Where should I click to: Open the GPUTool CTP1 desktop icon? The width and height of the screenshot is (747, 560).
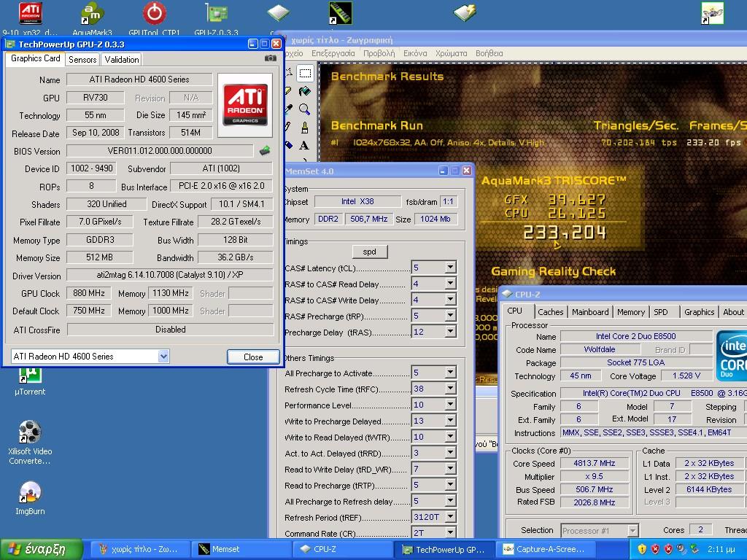tap(155, 19)
